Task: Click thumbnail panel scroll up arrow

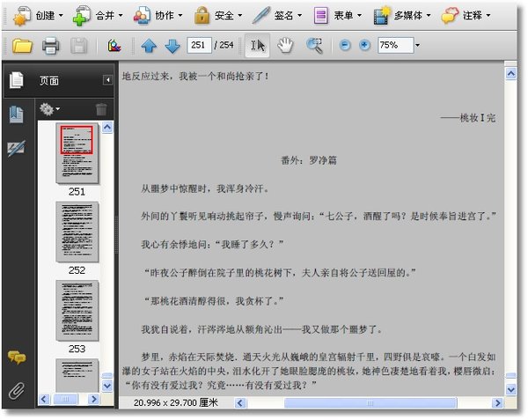Action: point(107,128)
